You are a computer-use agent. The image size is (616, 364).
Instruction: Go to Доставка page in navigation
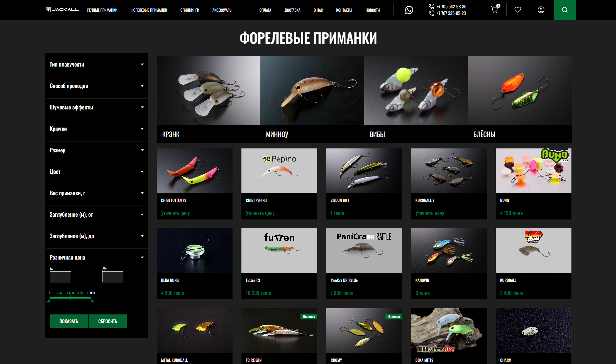click(x=292, y=10)
